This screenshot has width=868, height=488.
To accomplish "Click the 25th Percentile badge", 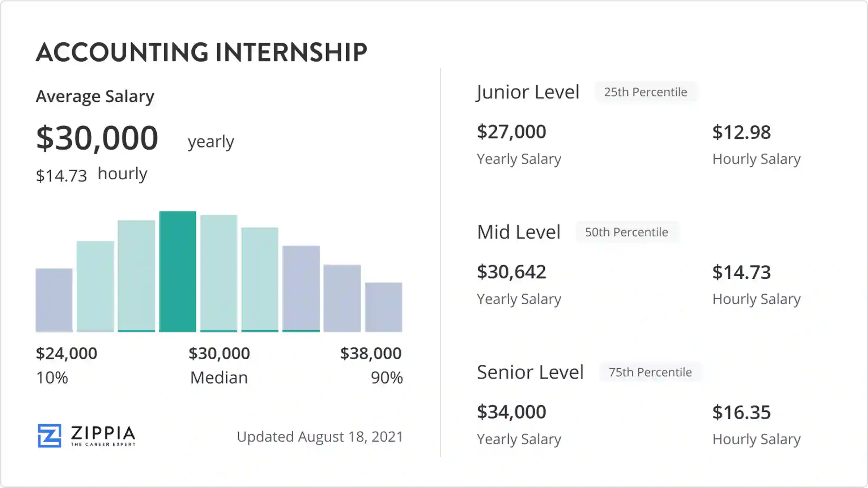I will (646, 92).
